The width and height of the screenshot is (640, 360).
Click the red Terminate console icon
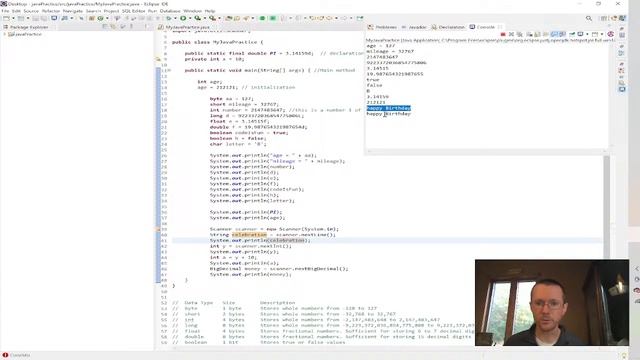[503, 34]
